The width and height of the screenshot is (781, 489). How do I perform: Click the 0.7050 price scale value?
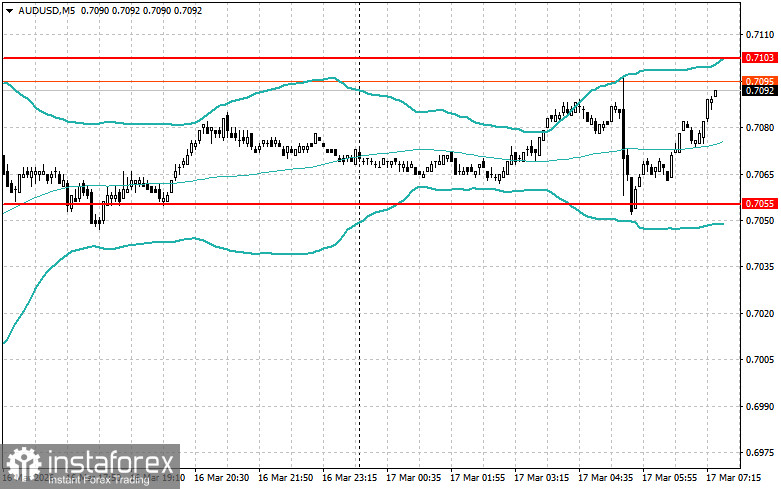760,220
